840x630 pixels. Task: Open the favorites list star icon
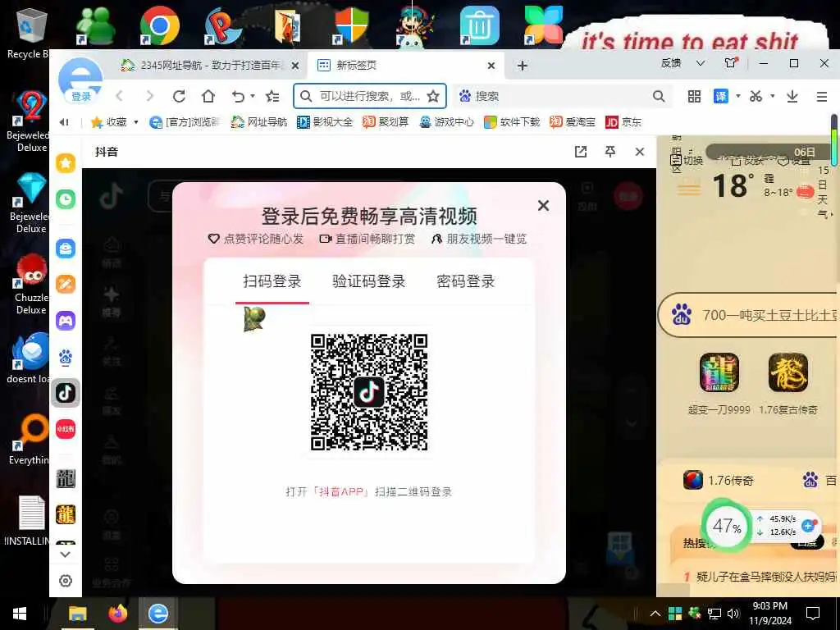point(272,97)
